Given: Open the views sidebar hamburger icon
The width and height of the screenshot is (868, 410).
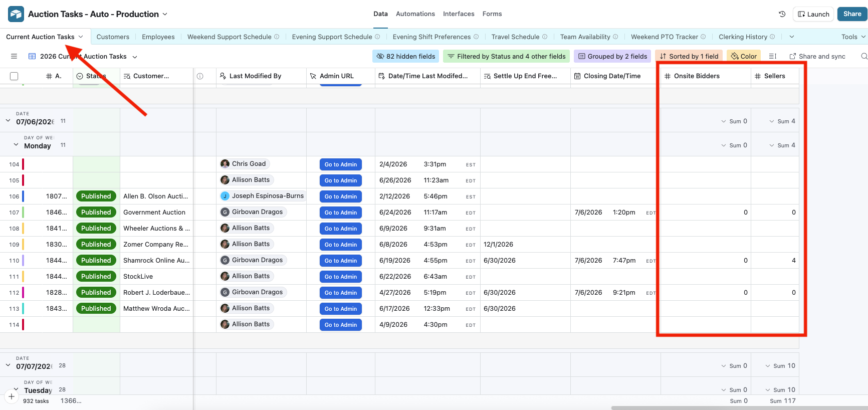Looking at the screenshot, I should 14,56.
